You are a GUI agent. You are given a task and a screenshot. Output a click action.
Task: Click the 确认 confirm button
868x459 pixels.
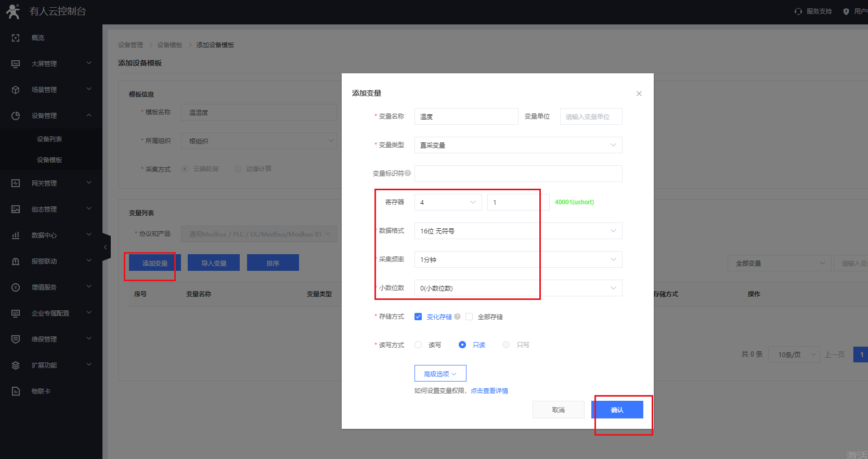617,410
